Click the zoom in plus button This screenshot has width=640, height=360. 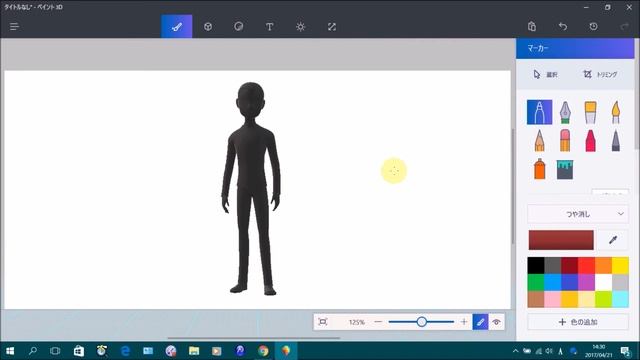464,322
